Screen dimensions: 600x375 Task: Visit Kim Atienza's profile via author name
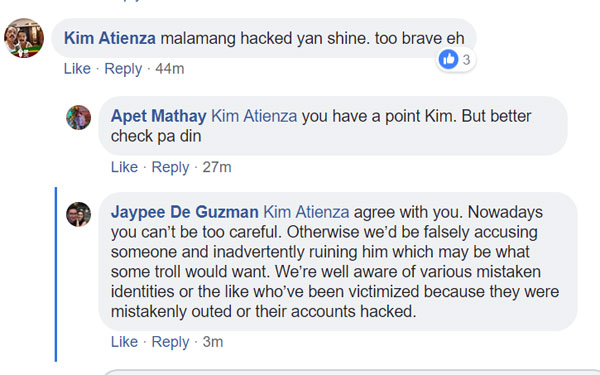pyautogui.click(x=110, y=38)
